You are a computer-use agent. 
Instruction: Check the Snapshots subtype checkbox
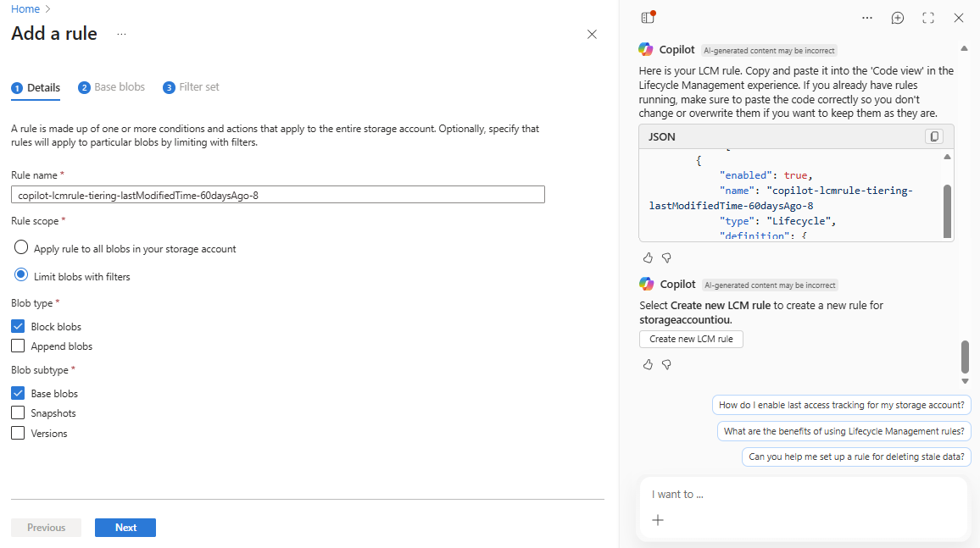[18, 413]
